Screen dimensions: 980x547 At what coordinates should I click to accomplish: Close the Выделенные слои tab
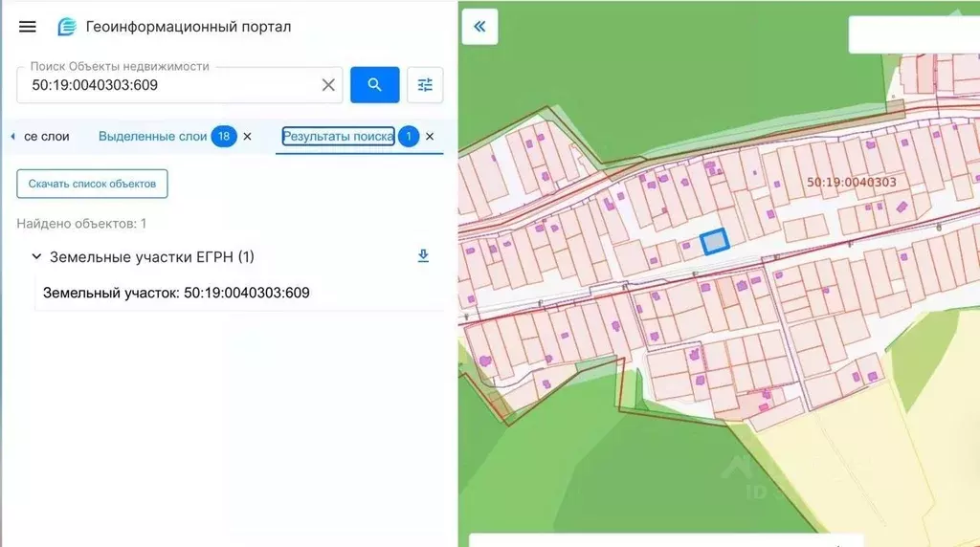pos(248,137)
